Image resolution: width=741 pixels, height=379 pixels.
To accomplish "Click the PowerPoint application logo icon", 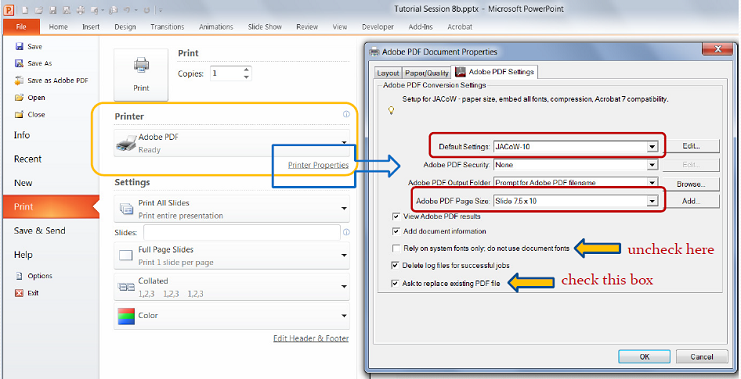I will pos(9,9).
